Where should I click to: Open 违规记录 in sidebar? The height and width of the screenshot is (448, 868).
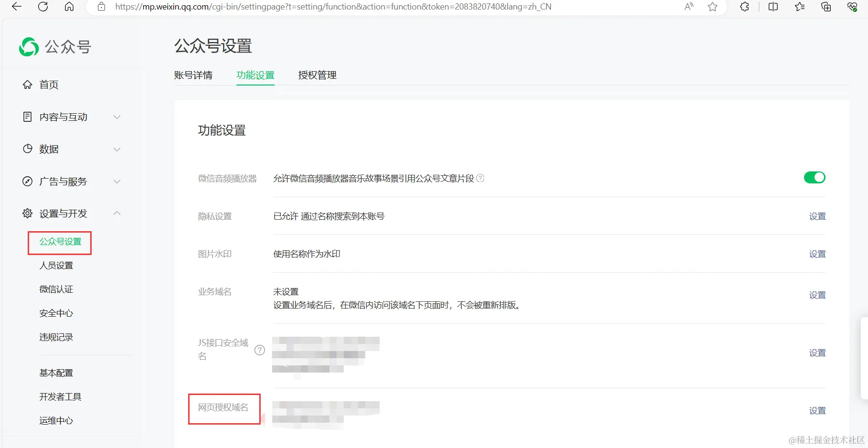pos(56,337)
